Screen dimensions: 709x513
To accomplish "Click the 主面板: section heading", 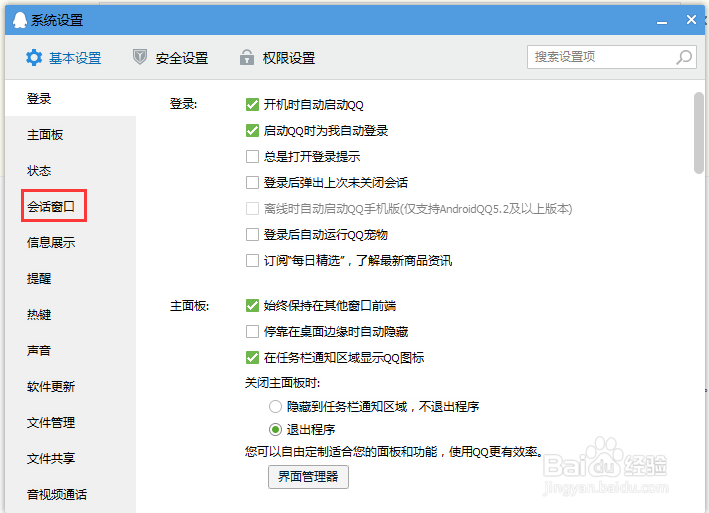I will tap(189, 306).
